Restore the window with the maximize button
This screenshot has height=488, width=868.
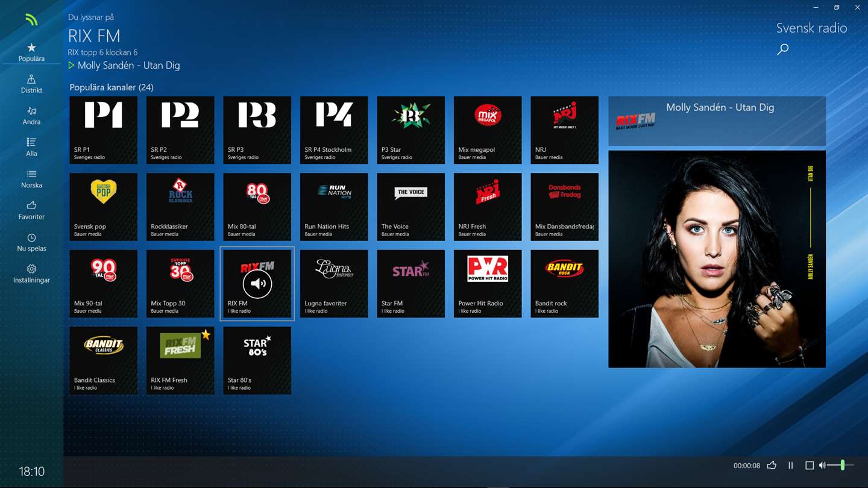click(x=837, y=7)
